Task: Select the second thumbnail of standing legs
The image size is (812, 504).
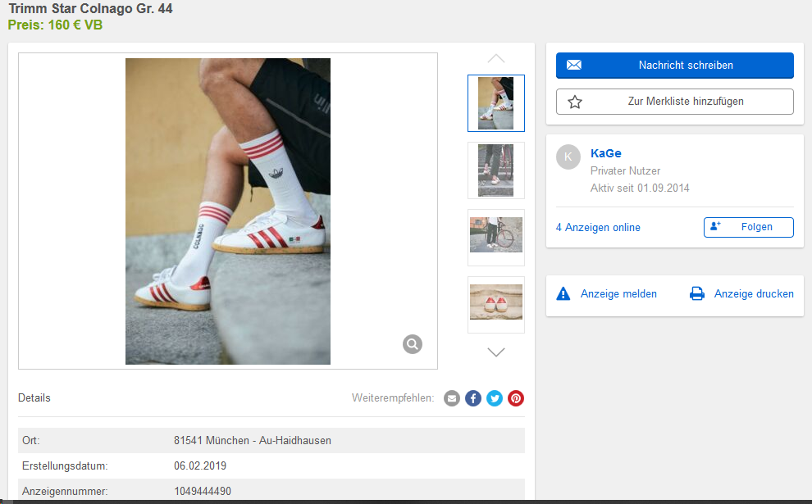Action: click(x=495, y=170)
